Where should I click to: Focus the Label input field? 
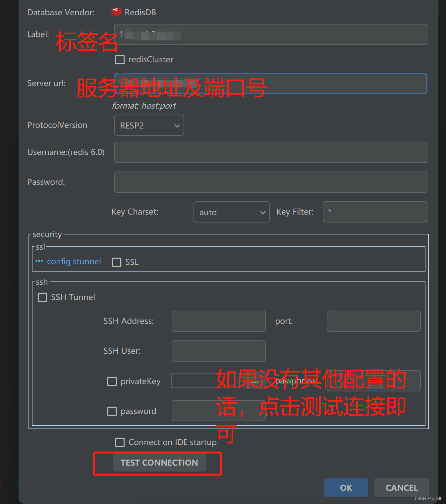pyautogui.click(x=271, y=34)
